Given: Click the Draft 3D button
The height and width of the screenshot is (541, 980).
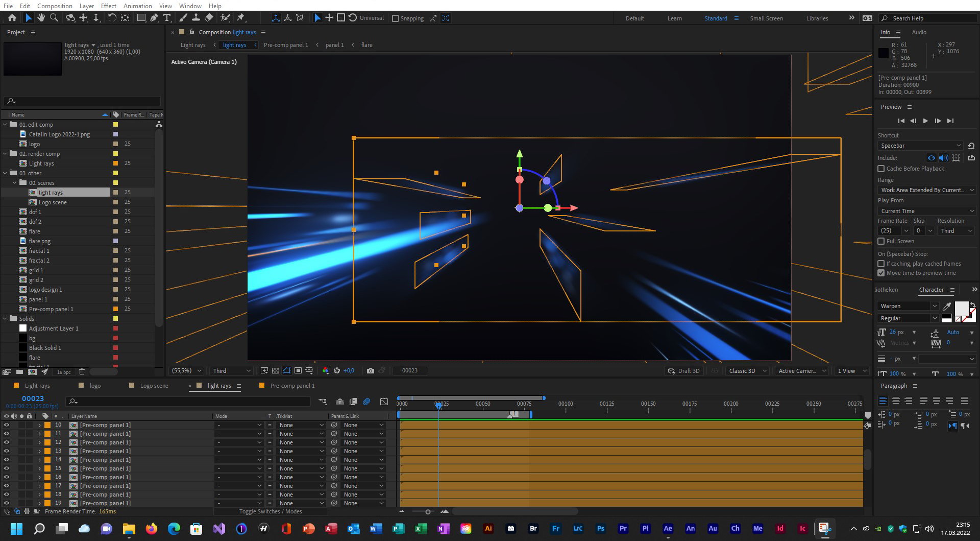Looking at the screenshot, I should pos(684,371).
